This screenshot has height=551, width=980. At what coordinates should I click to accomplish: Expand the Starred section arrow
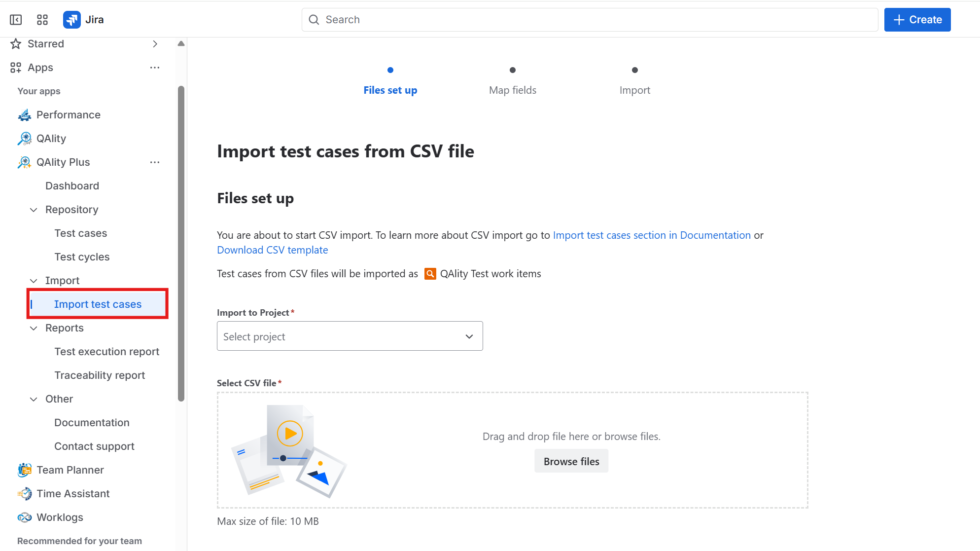click(155, 44)
